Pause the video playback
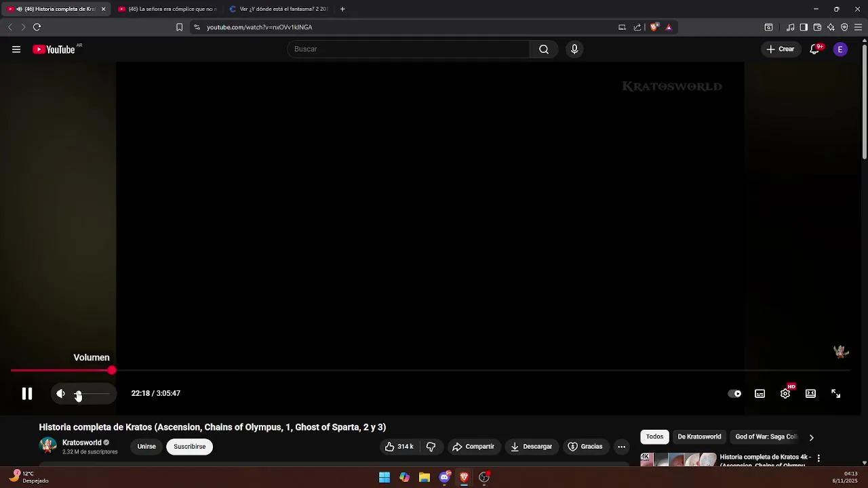The height and width of the screenshot is (488, 868). tap(27, 394)
